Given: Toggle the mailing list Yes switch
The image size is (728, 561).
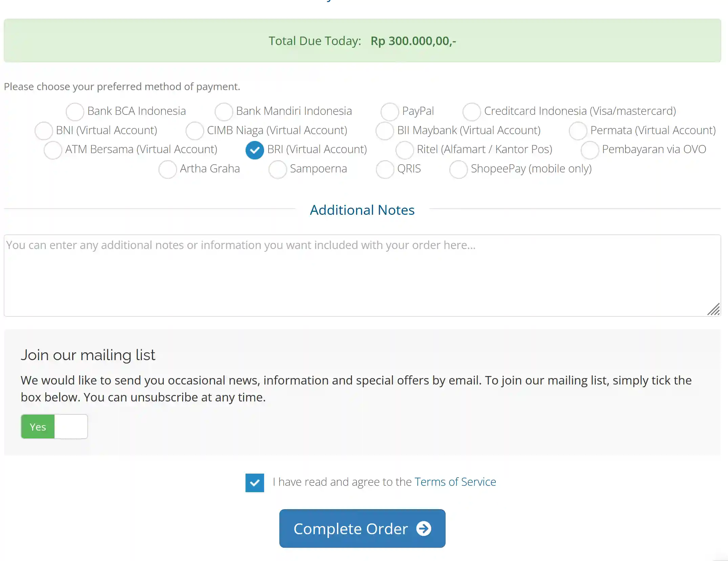Looking at the screenshot, I should click(x=54, y=427).
